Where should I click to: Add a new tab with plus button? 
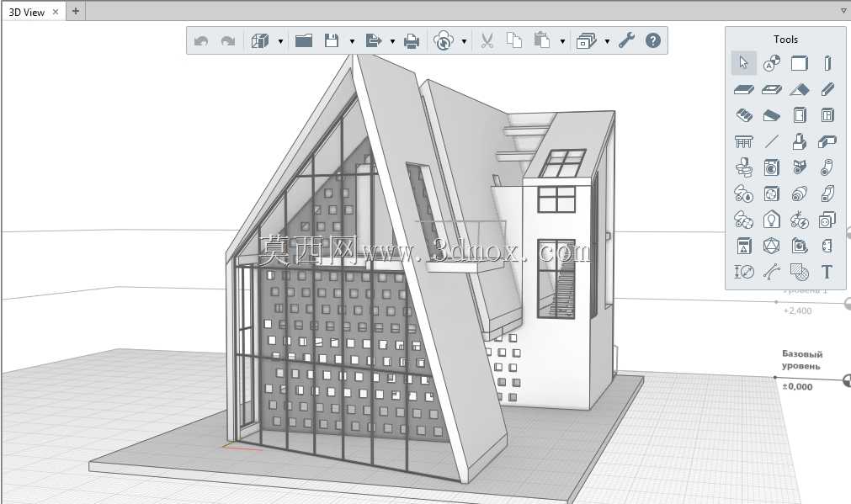76,11
